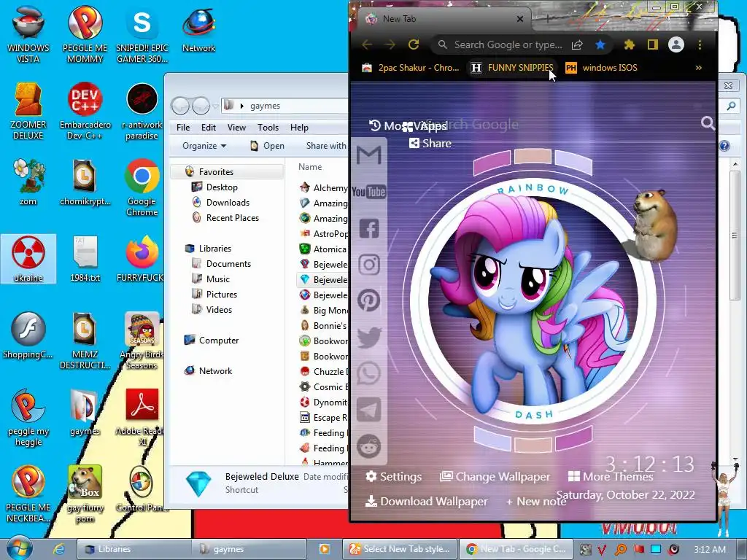This screenshot has width=747, height=560.
Task: Expand the bookmarks overflow chevron
Action: click(698, 68)
